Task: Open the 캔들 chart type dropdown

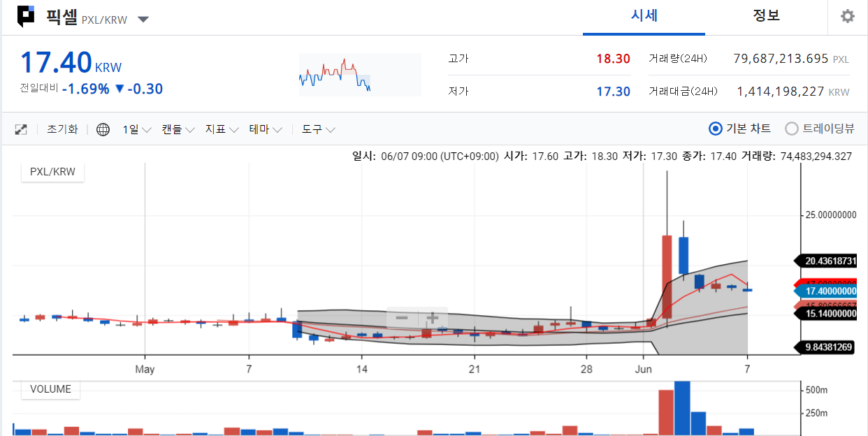Action: click(178, 129)
